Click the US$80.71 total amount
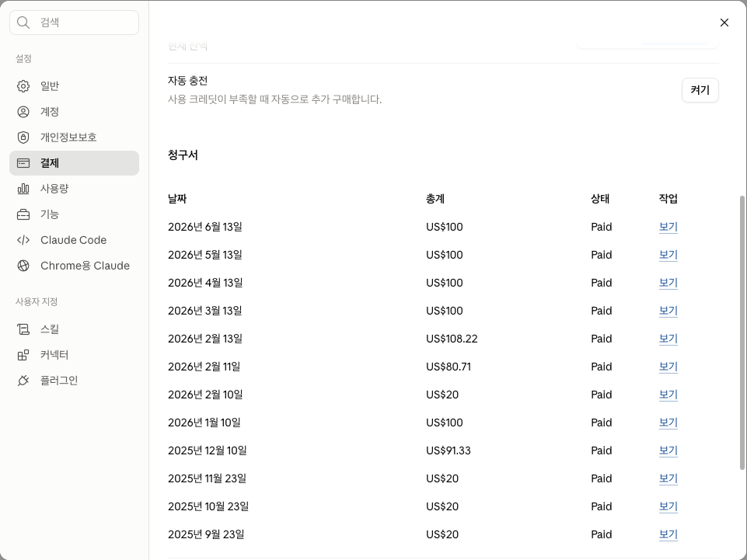This screenshot has height=560, width=747. click(449, 367)
